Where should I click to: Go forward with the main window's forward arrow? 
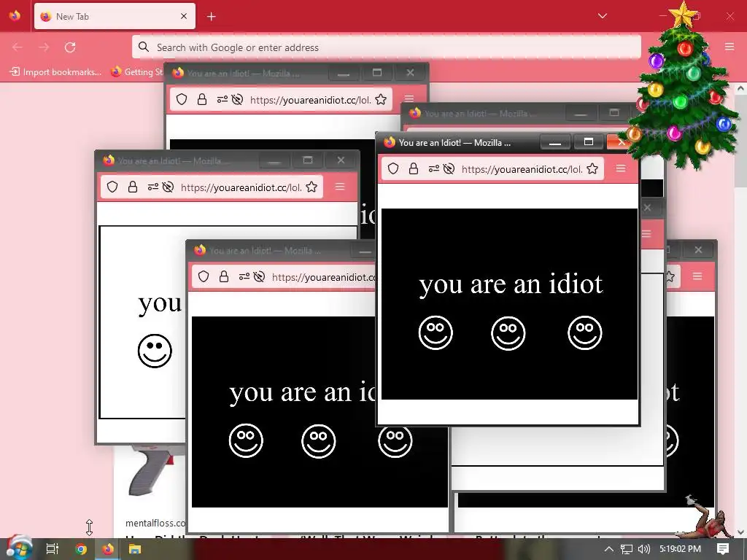[x=44, y=47]
